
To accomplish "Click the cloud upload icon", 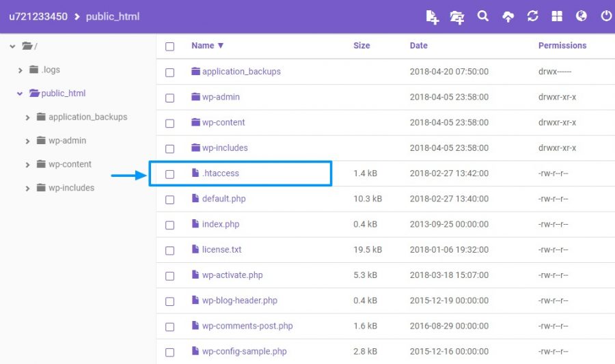I will pos(508,17).
